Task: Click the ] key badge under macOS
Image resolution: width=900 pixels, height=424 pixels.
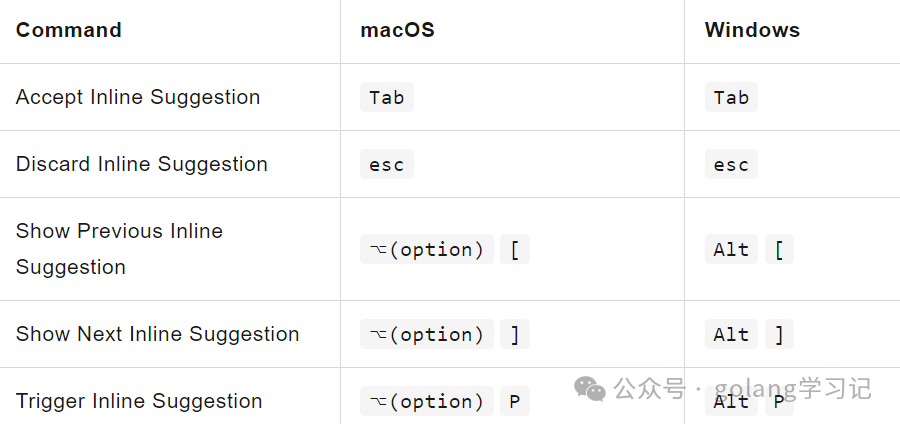Action: (515, 334)
